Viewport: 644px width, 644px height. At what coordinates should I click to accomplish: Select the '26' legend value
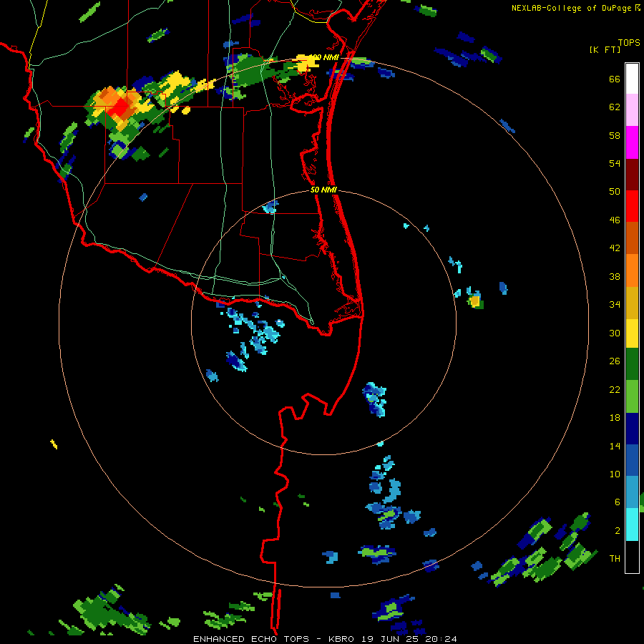(615, 361)
